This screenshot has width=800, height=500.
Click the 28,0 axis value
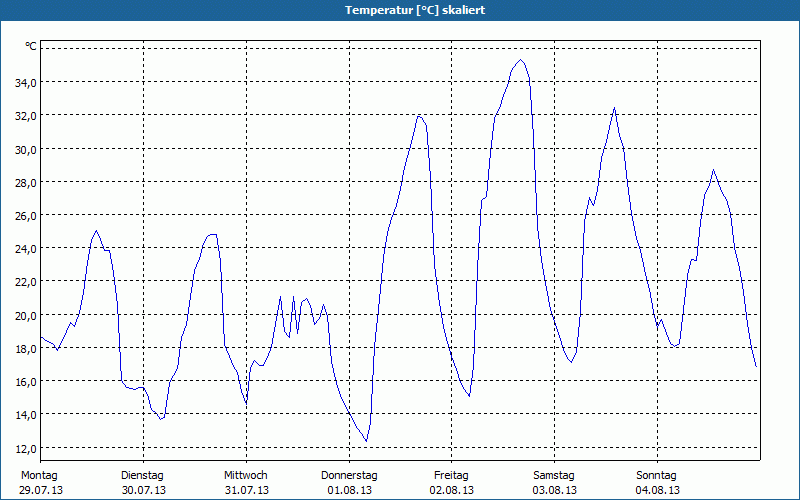tap(26, 183)
